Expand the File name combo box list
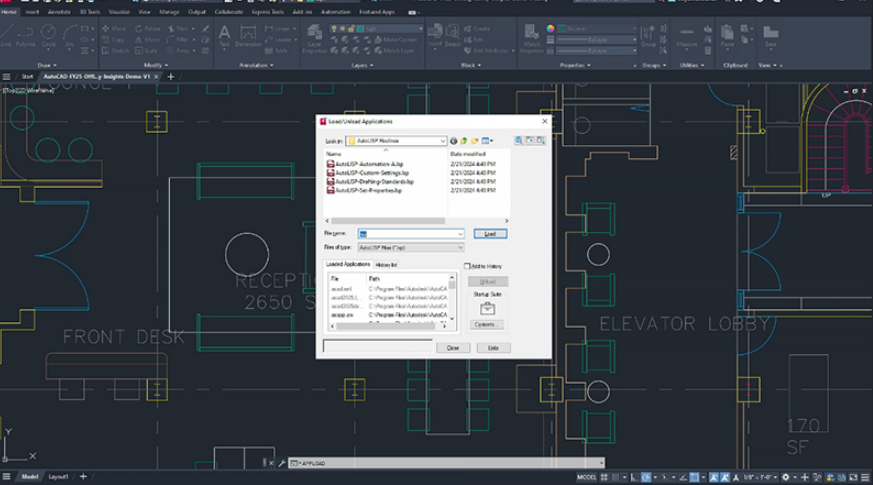The width and height of the screenshot is (873, 485). tap(459, 234)
